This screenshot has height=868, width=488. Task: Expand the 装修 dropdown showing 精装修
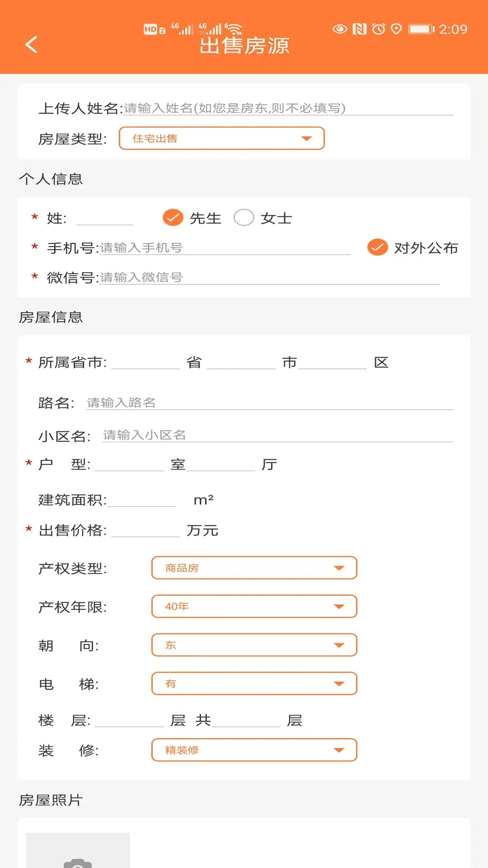tap(254, 750)
